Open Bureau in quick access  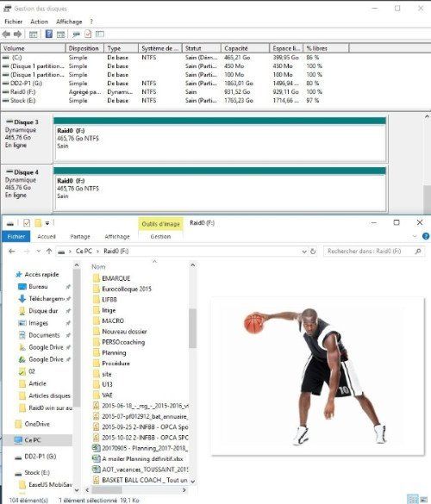click(x=38, y=286)
